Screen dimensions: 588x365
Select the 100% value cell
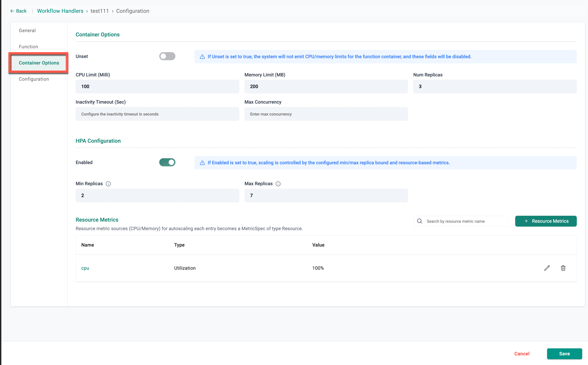coord(318,268)
